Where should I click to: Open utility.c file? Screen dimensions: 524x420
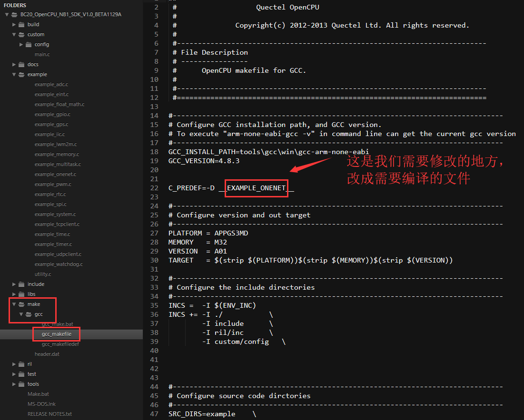tap(43, 274)
